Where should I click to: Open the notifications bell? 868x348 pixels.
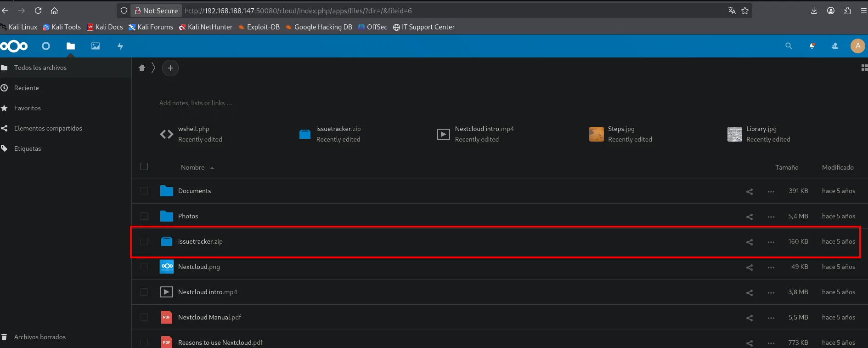(812, 46)
